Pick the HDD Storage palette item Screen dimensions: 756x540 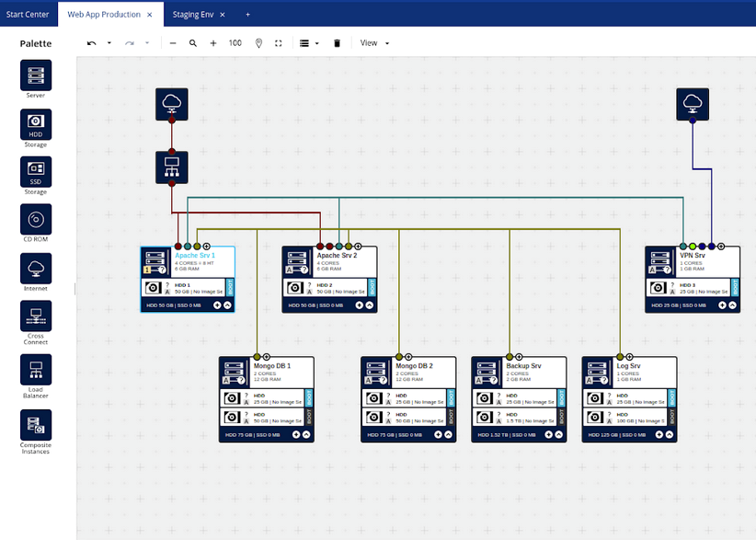click(x=36, y=124)
